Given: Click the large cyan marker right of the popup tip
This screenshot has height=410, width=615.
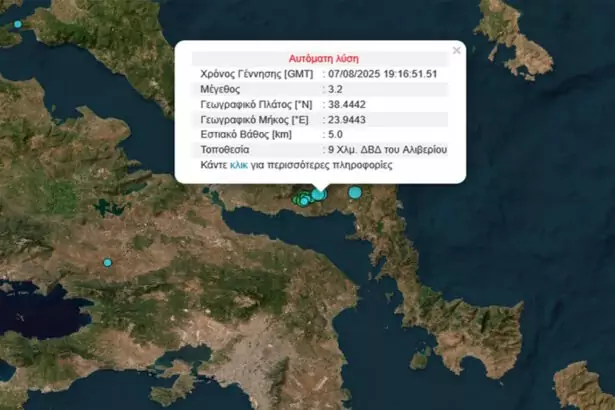Looking at the screenshot, I should (x=355, y=192).
